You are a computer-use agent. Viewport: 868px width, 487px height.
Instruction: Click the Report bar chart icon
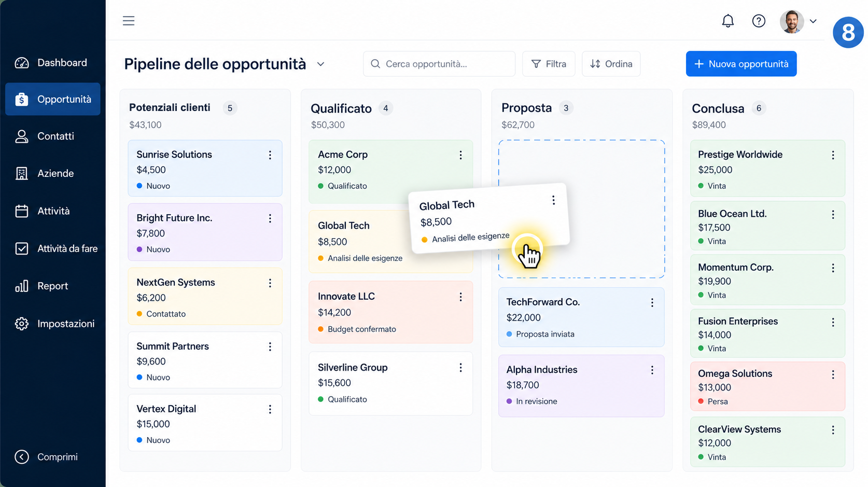[22, 286]
